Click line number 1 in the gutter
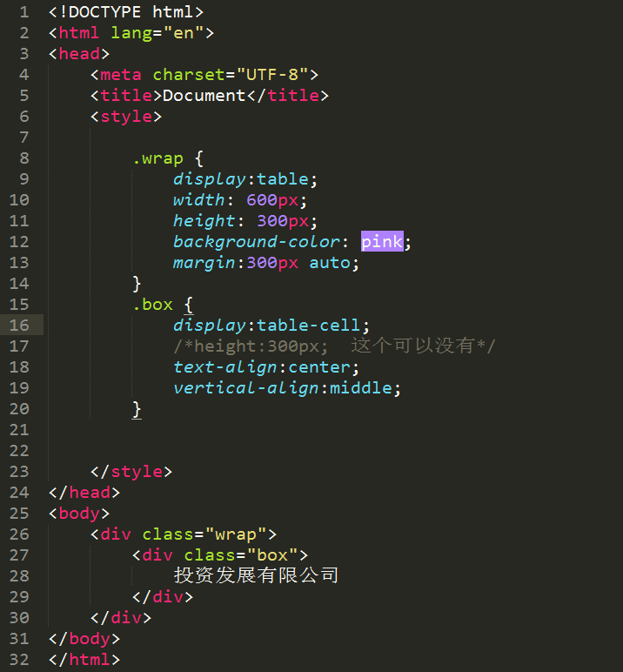The width and height of the screenshot is (623, 672). click(24, 12)
